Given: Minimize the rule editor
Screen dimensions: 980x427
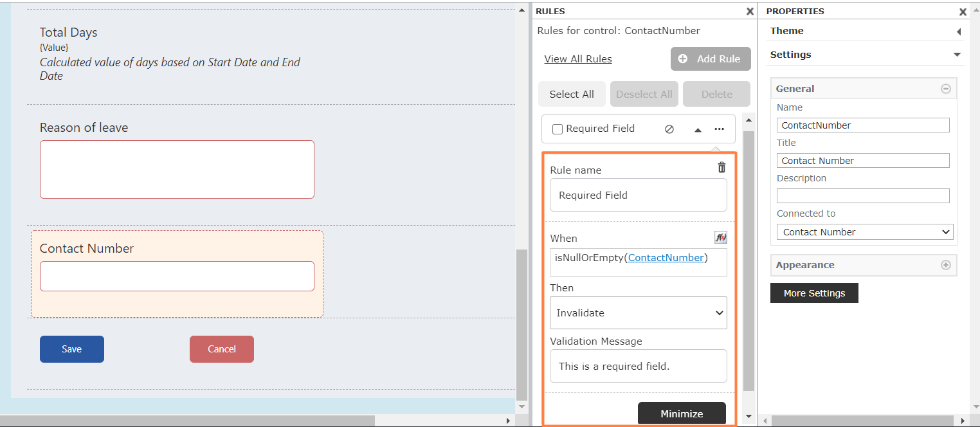Looking at the screenshot, I should pyautogui.click(x=682, y=413).
